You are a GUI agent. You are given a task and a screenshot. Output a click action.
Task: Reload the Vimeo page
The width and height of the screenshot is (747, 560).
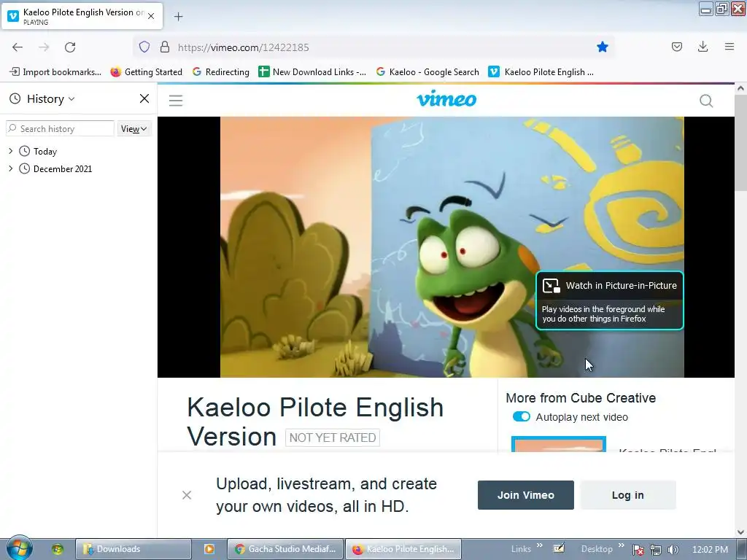(70, 47)
